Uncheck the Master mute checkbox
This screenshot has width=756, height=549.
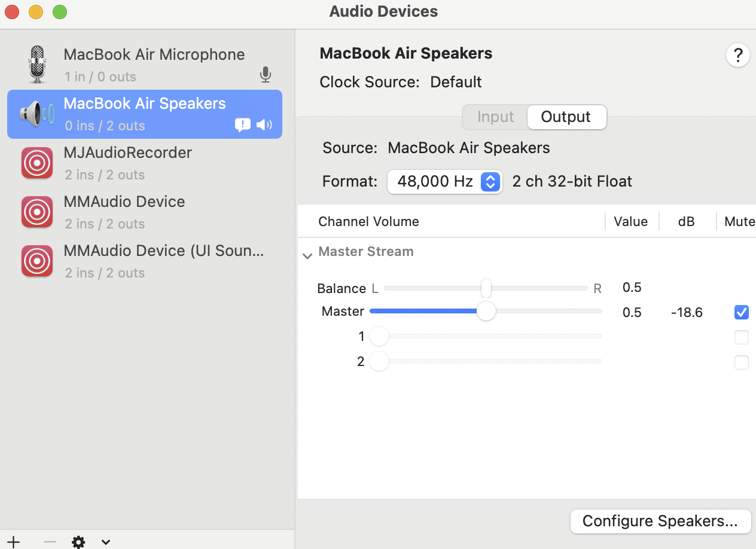pos(742,312)
